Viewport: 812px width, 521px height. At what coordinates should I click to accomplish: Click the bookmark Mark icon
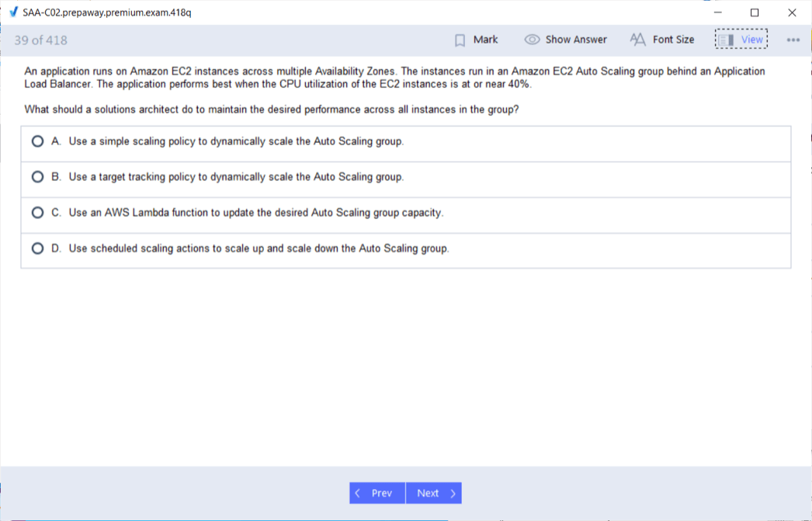click(460, 40)
